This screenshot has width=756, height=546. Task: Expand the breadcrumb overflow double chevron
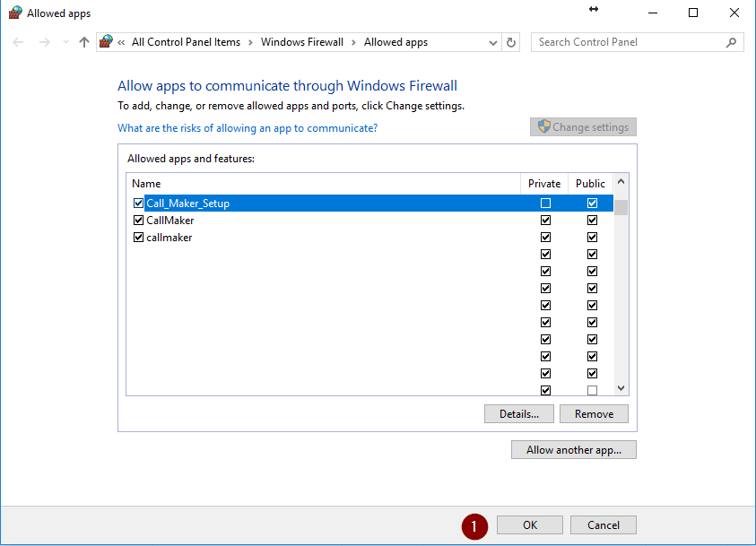click(121, 43)
